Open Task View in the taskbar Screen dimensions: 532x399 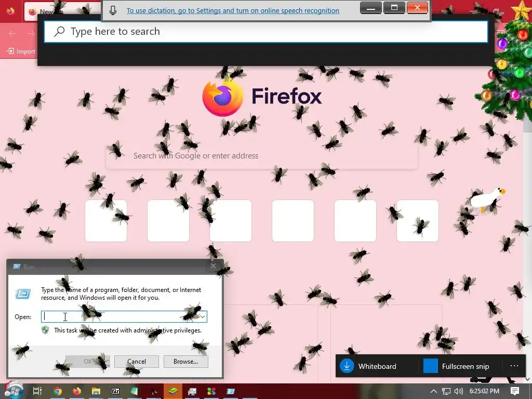pyautogui.click(x=37, y=391)
